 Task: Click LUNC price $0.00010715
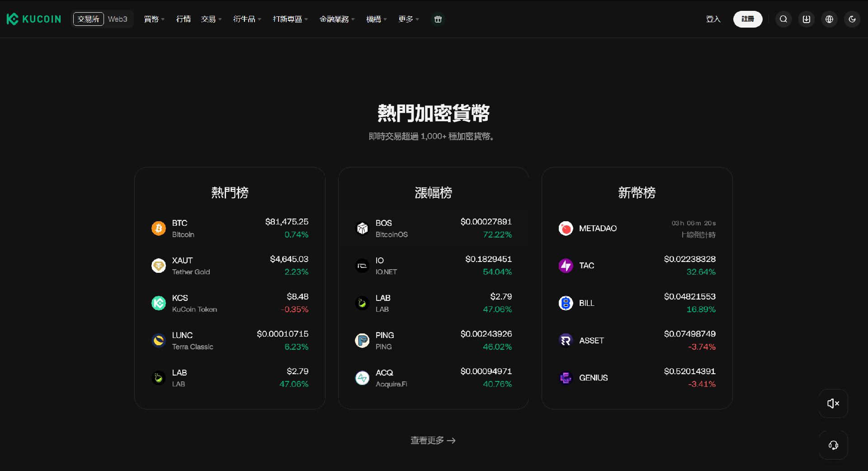pos(283,334)
